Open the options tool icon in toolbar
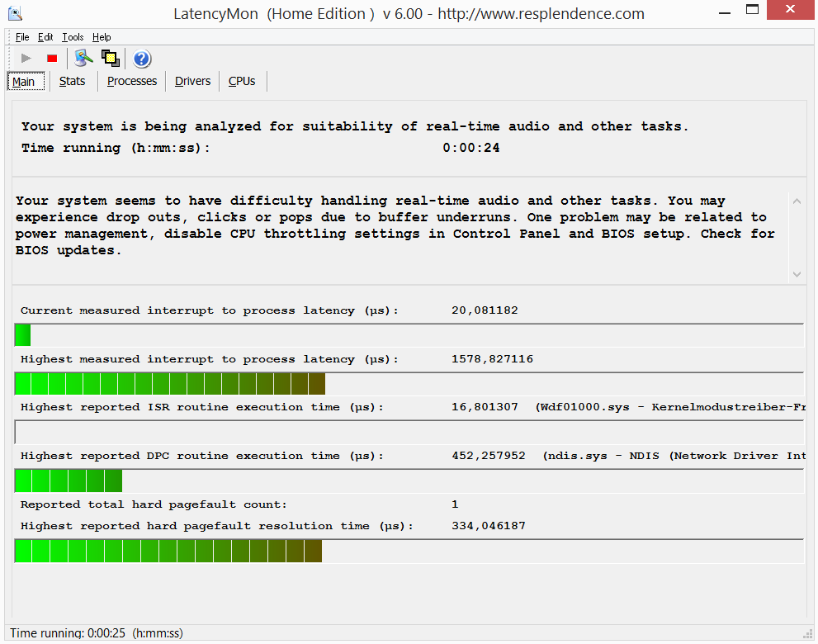 pyautogui.click(x=83, y=59)
